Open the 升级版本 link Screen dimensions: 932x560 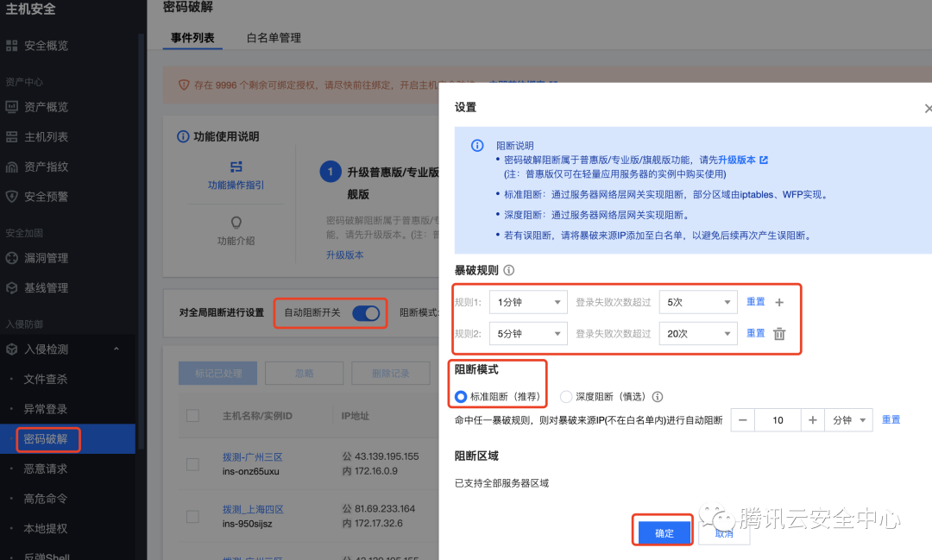tap(344, 255)
